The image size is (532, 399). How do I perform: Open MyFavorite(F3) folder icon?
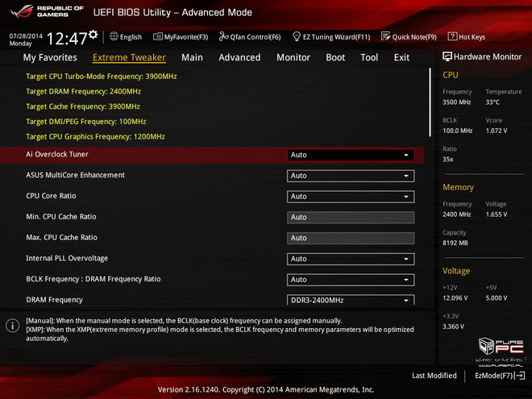158,36
